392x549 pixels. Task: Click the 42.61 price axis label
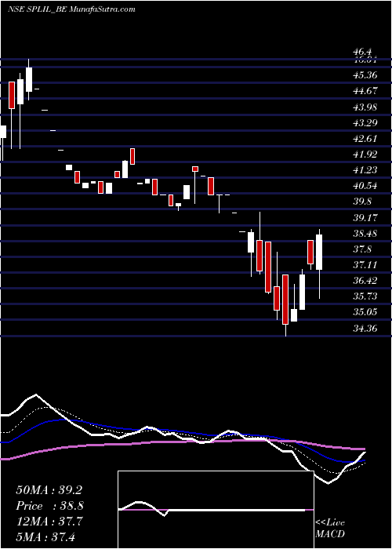coord(365,138)
